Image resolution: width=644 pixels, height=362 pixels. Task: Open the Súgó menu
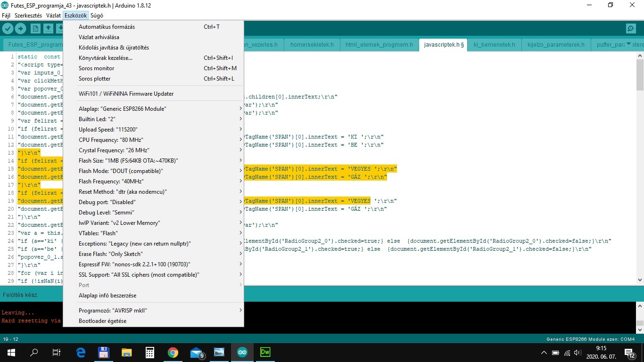coord(97,16)
